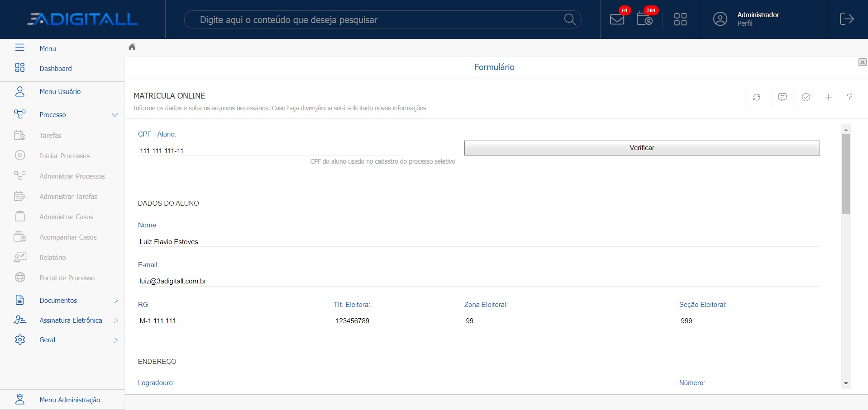Click the Administrar Tarefas icon
Screen dimensions: 868x410
point(20,196)
